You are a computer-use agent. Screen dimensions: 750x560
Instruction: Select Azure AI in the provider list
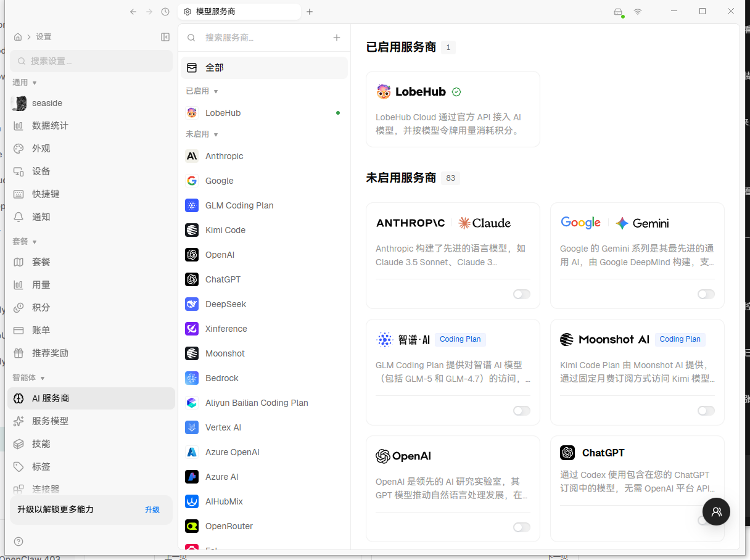click(264, 477)
